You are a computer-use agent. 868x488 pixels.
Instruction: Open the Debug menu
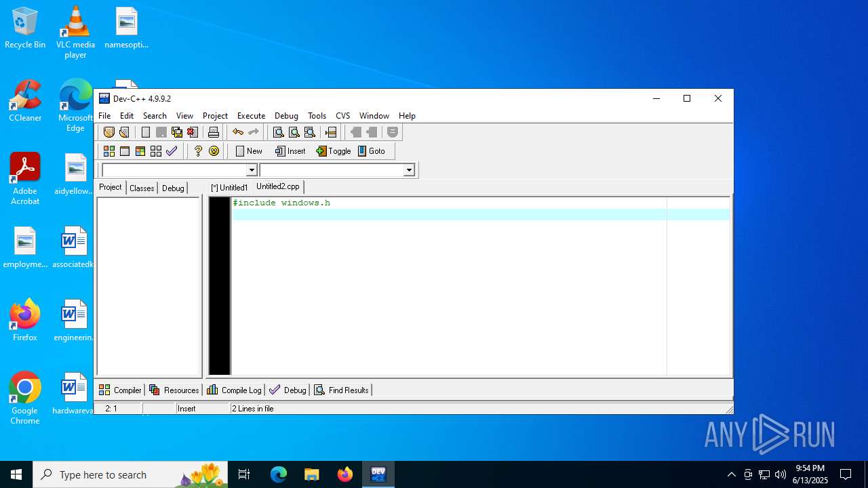coord(286,116)
